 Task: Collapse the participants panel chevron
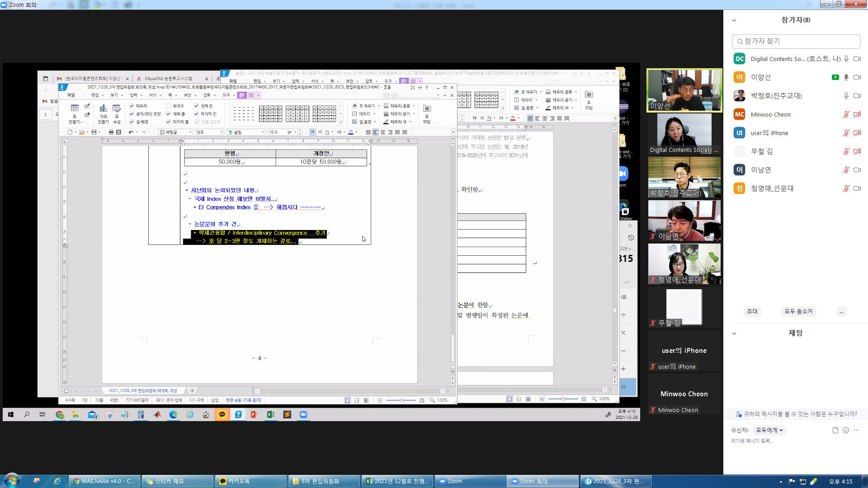734,20
